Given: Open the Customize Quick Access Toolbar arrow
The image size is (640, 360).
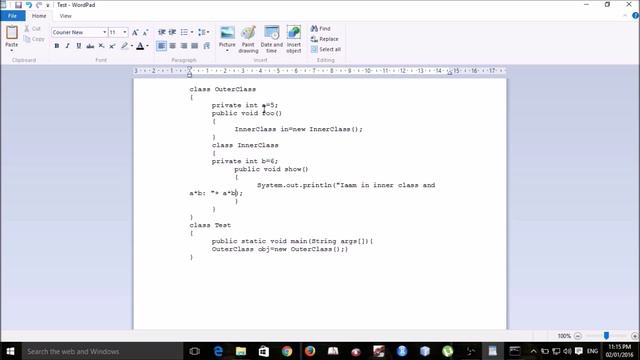Looking at the screenshot, I should tap(48, 5).
